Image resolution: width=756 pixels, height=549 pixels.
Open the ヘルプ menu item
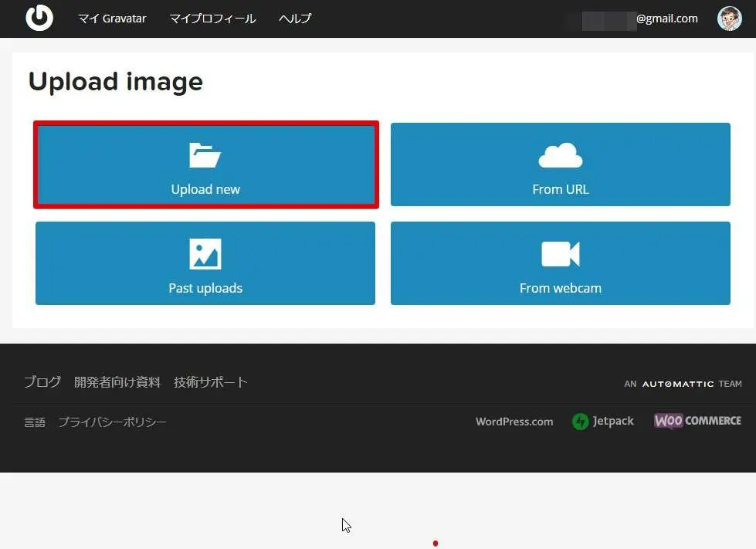pyautogui.click(x=295, y=19)
